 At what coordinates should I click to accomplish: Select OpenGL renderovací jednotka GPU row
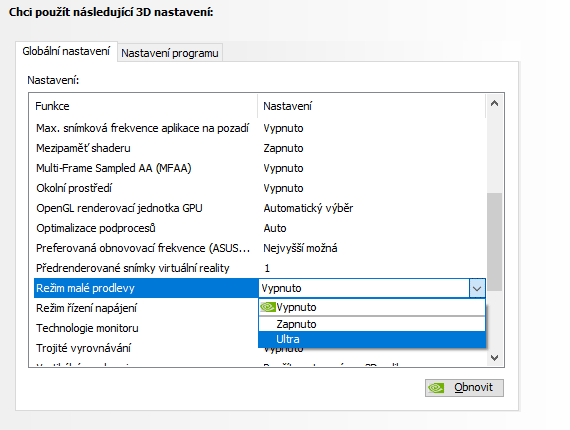tap(260, 208)
